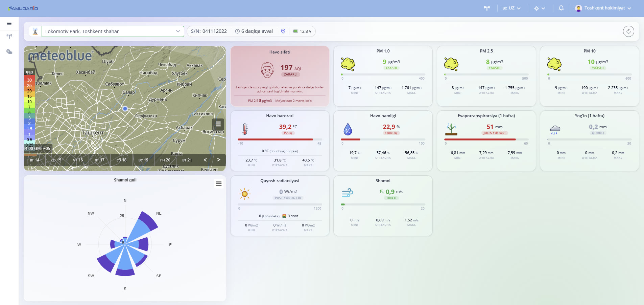Click the station tower icon beside selector
The height and width of the screenshot is (305, 644).
click(35, 31)
